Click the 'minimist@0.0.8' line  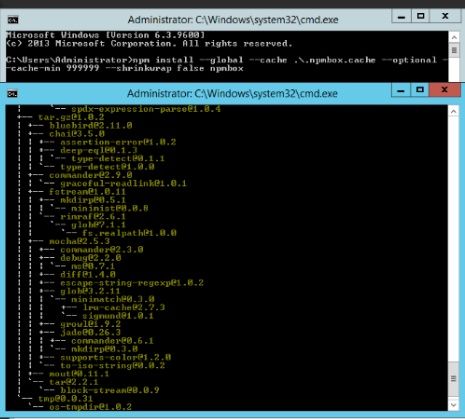(x=110, y=209)
